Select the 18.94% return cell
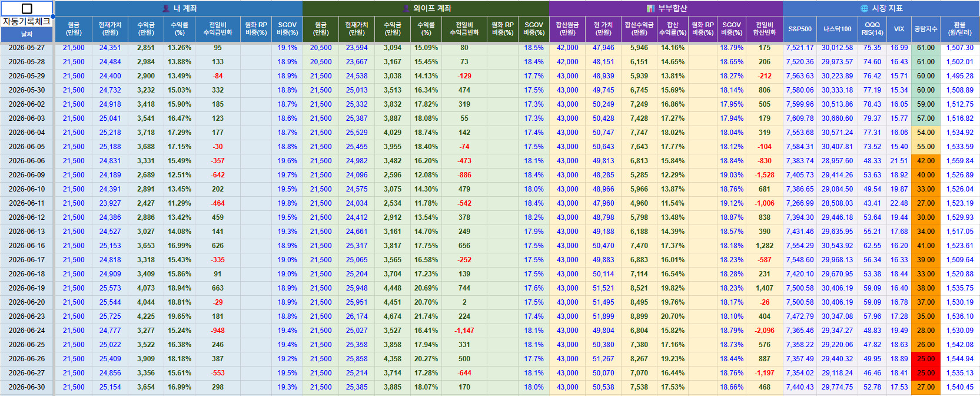Image resolution: width=980 pixels, height=396 pixels. (180, 288)
